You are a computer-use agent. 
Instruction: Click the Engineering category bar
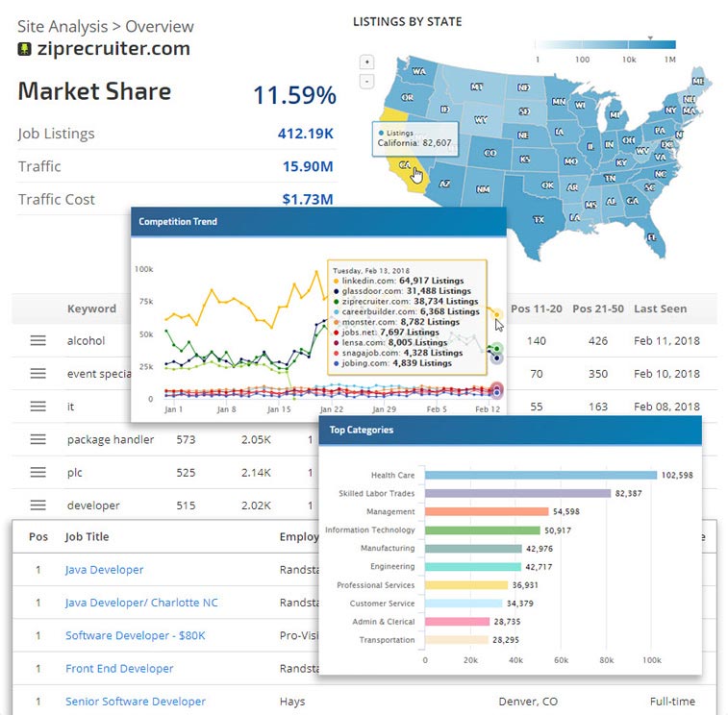point(473,567)
